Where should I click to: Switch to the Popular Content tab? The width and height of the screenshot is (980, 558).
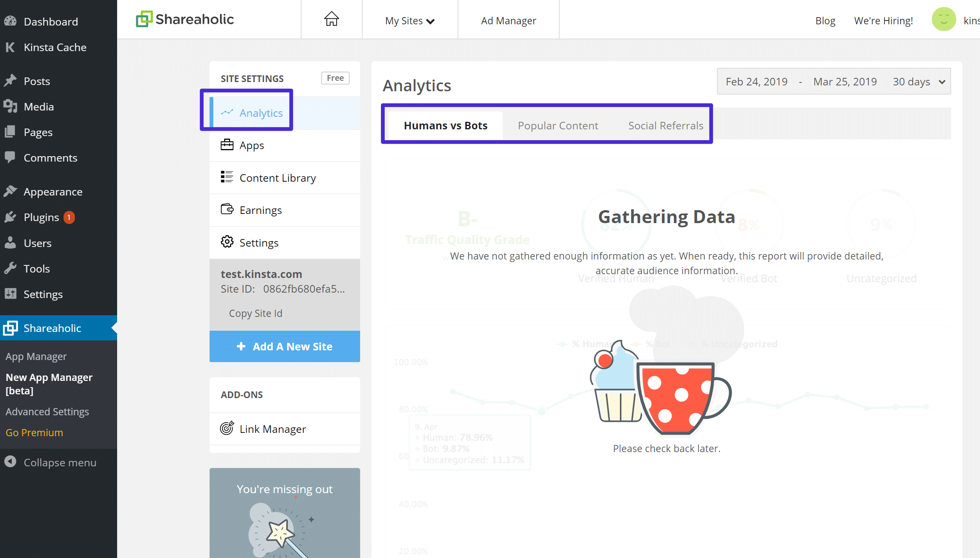tap(557, 125)
